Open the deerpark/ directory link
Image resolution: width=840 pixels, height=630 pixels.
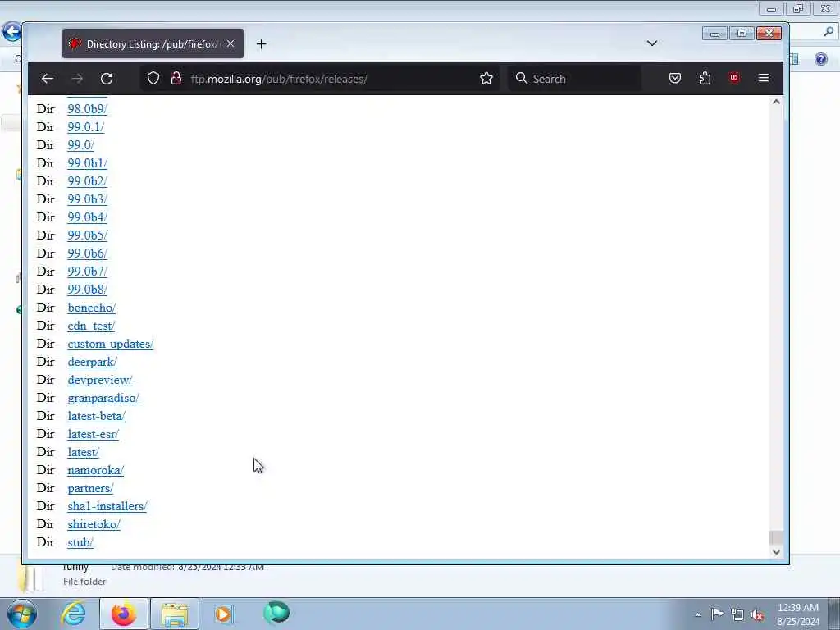92,362
